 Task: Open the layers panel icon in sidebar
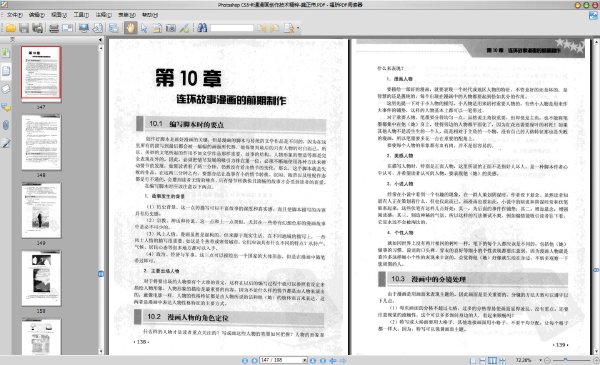coord(6,89)
